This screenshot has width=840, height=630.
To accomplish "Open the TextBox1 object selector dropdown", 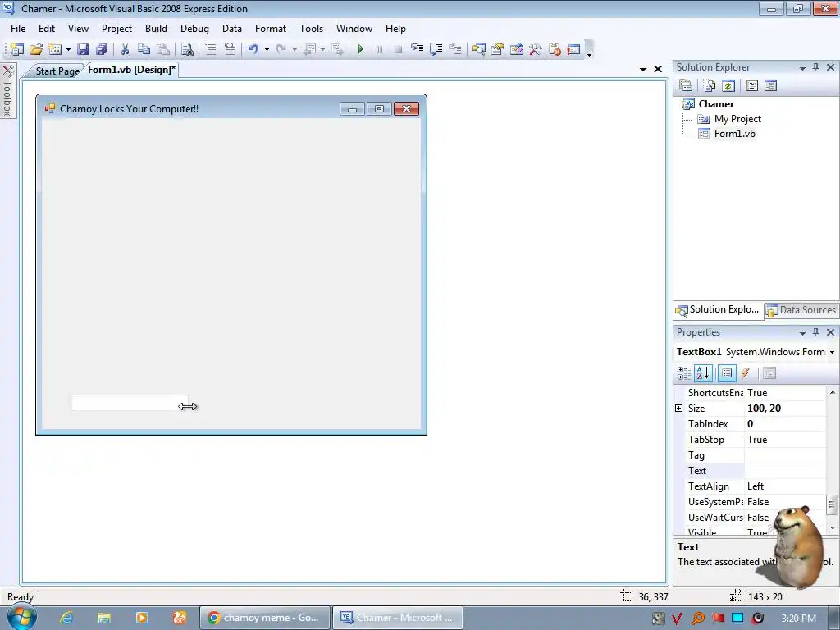I will [832, 352].
